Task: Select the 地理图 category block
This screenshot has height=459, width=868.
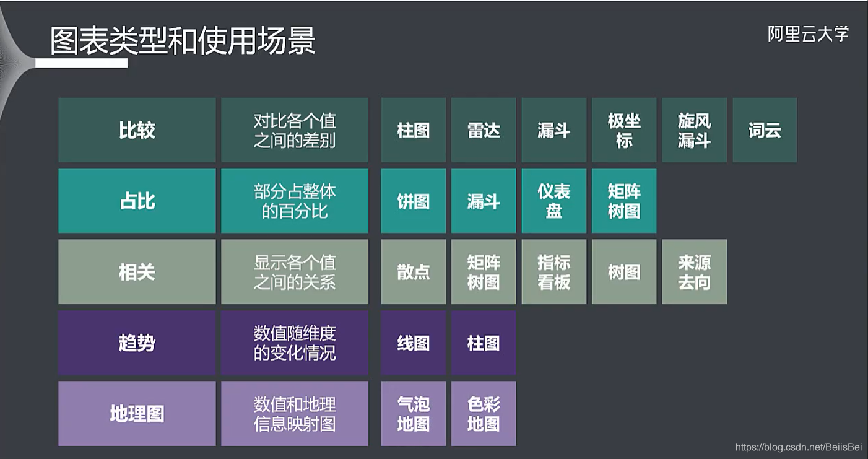Action: [136, 413]
